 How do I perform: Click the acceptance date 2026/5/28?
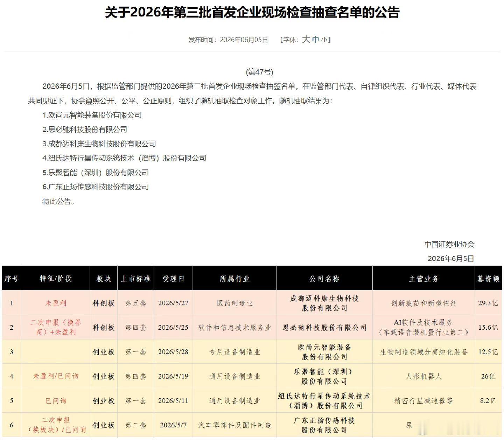click(173, 352)
